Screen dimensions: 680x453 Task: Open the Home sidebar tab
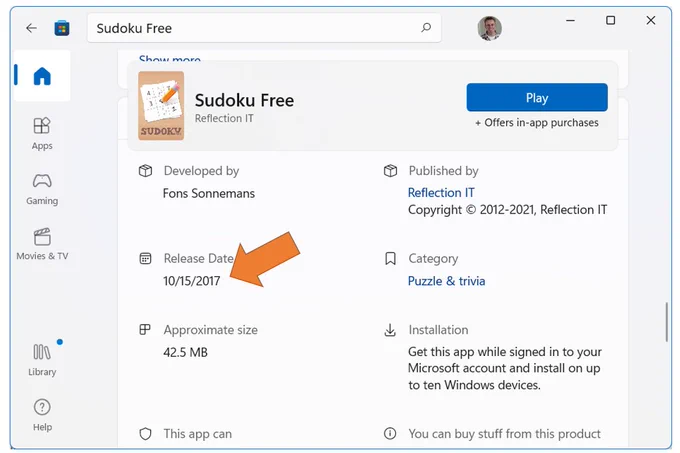coord(42,76)
